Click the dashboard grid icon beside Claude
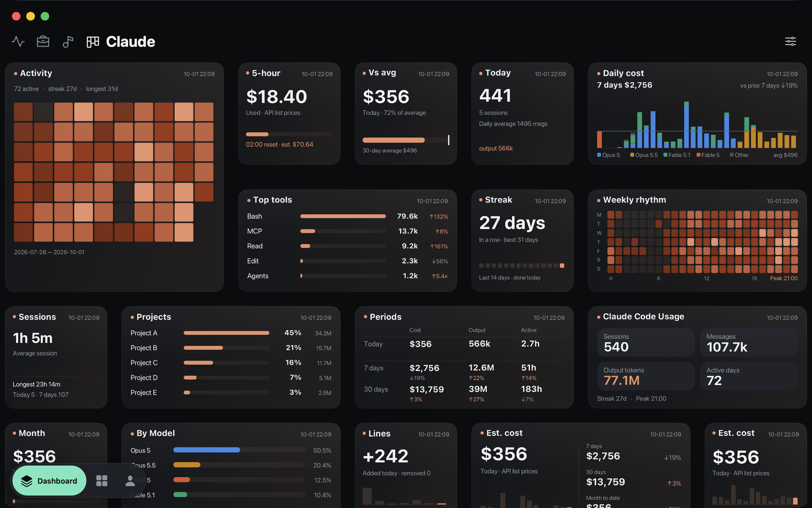Screen dimensions: 812x508 pyautogui.click(x=93, y=42)
